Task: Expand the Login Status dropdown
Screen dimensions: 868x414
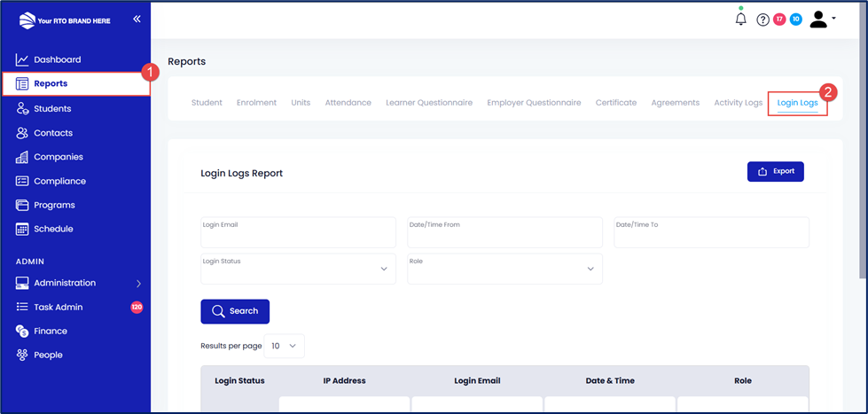Action: (298, 269)
